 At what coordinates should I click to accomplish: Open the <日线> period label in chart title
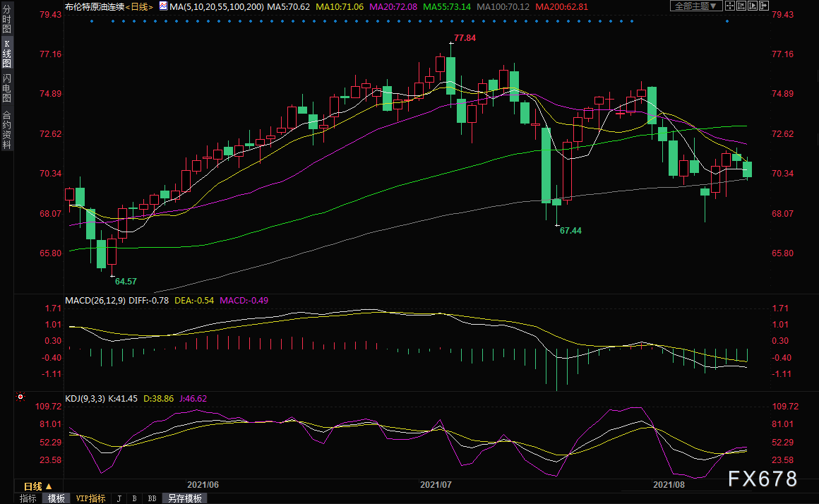coord(140,7)
